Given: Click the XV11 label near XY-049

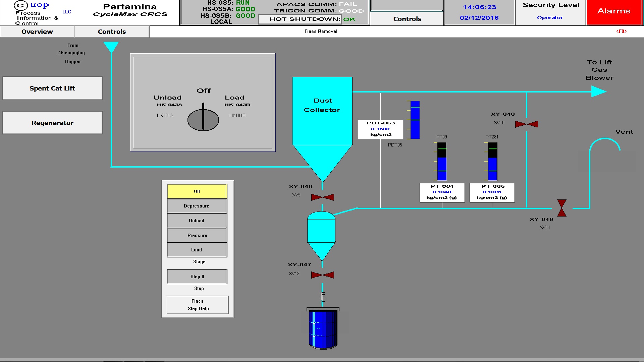Looking at the screenshot, I should point(545,227).
